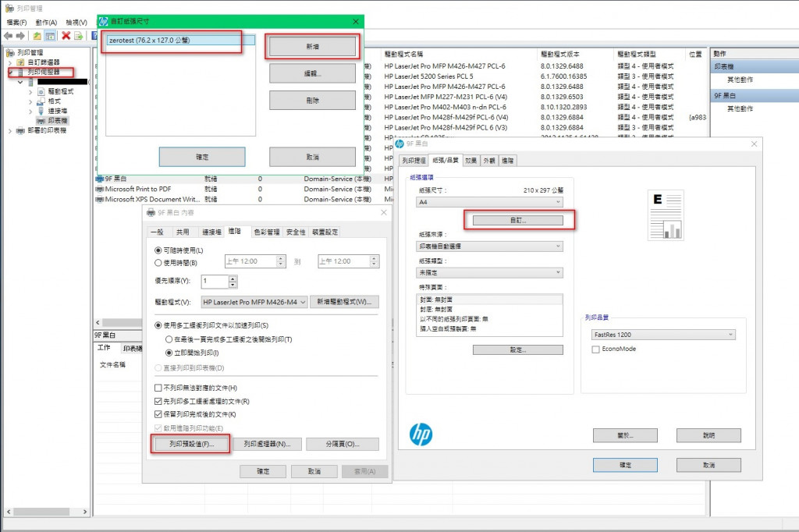Click the page preview thumbnail in HP dialog

coord(666,215)
